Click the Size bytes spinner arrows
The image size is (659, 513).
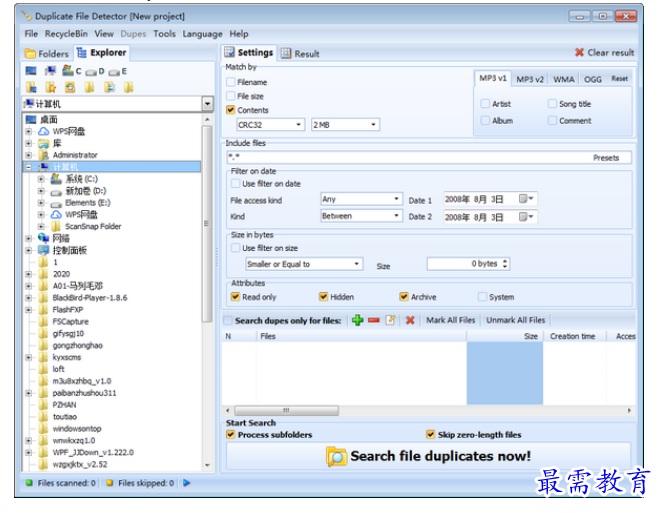[505, 263]
